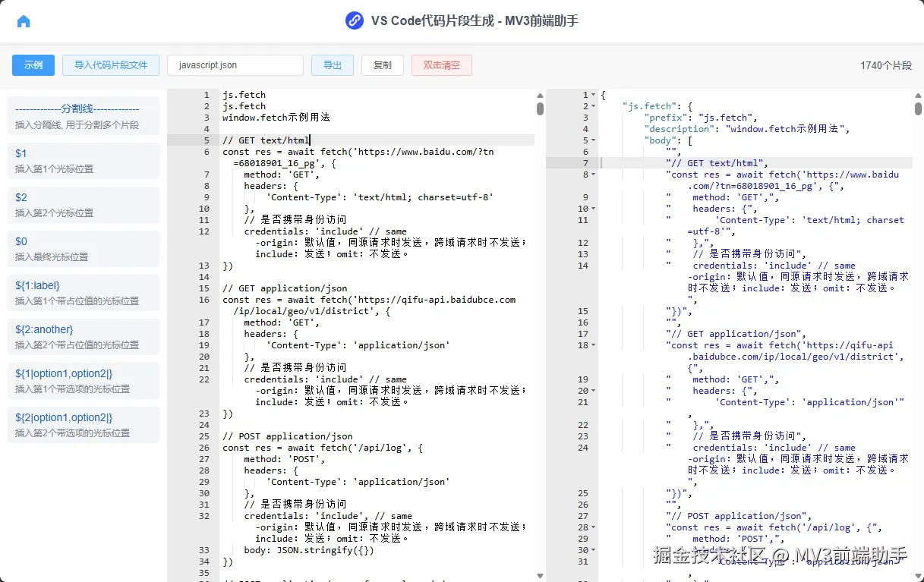Insert the 分割线 divider line snippet
The height and width of the screenshot is (582, 924).
point(84,116)
